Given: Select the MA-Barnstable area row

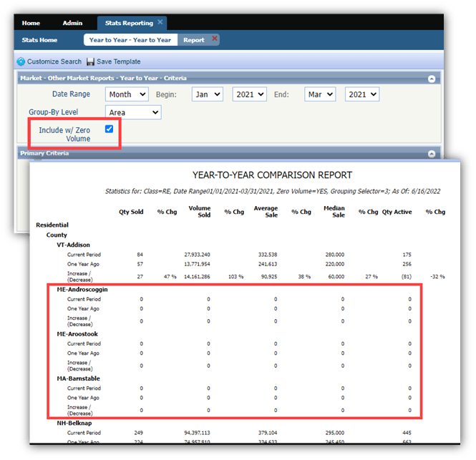Looking at the screenshot, I should (78, 378).
